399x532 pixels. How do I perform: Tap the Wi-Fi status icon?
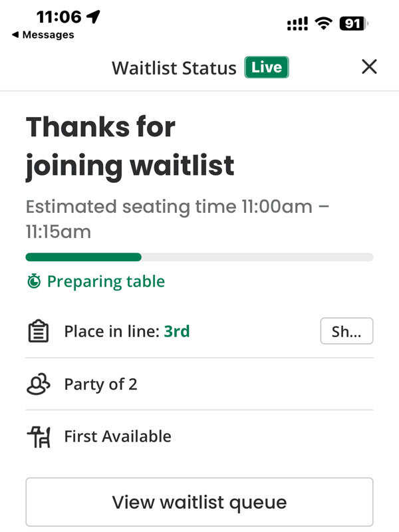coord(324,23)
